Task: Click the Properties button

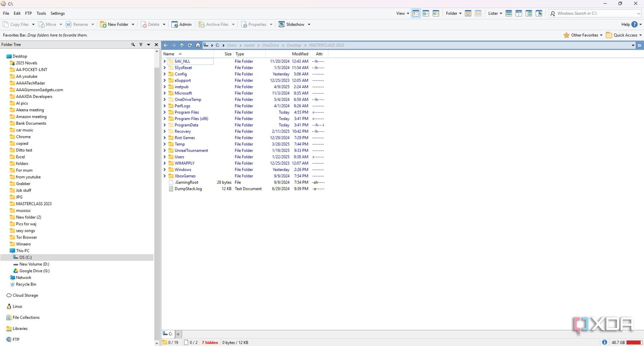Action: point(254,25)
